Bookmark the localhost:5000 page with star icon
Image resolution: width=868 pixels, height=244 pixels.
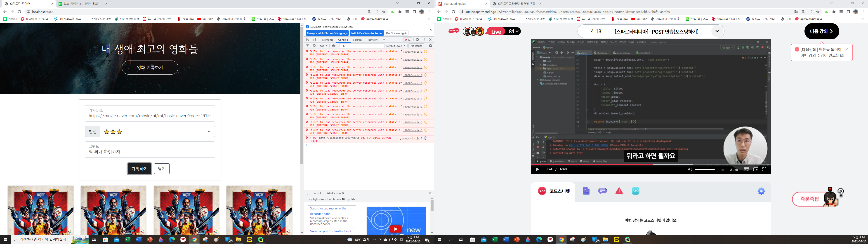tap(384, 12)
